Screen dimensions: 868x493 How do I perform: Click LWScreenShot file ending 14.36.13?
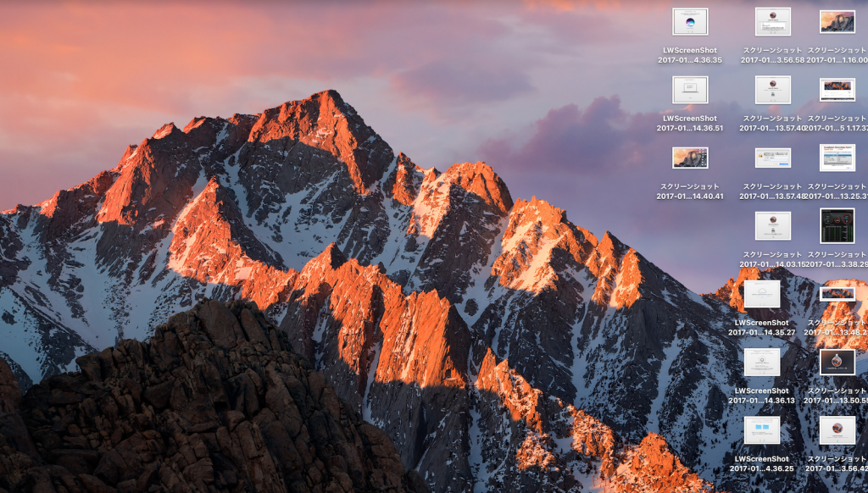761,362
